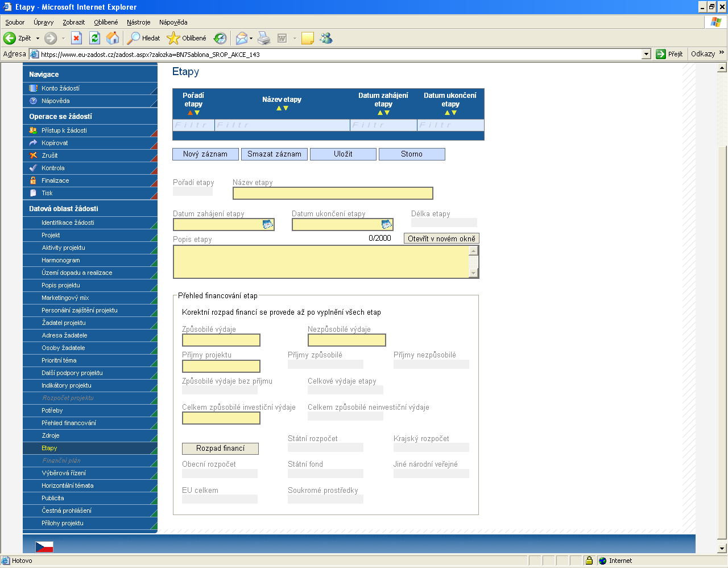The width and height of the screenshot is (728, 568).
Task: Click the Storno button
Action: [412, 154]
